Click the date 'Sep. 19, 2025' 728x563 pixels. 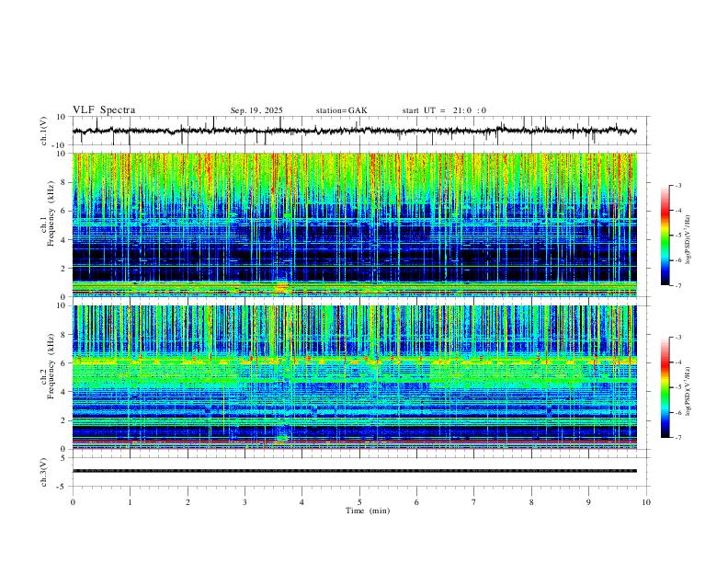pyautogui.click(x=256, y=110)
